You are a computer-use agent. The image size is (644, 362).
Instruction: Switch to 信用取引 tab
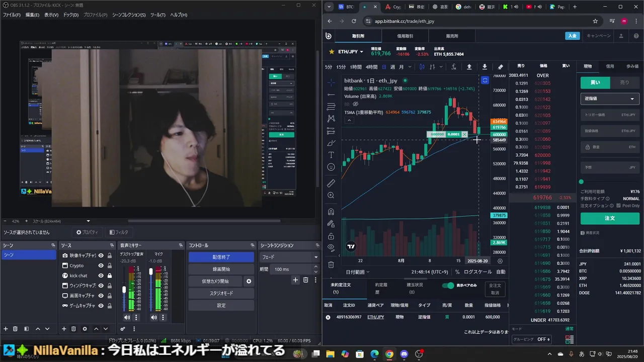coord(405,36)
